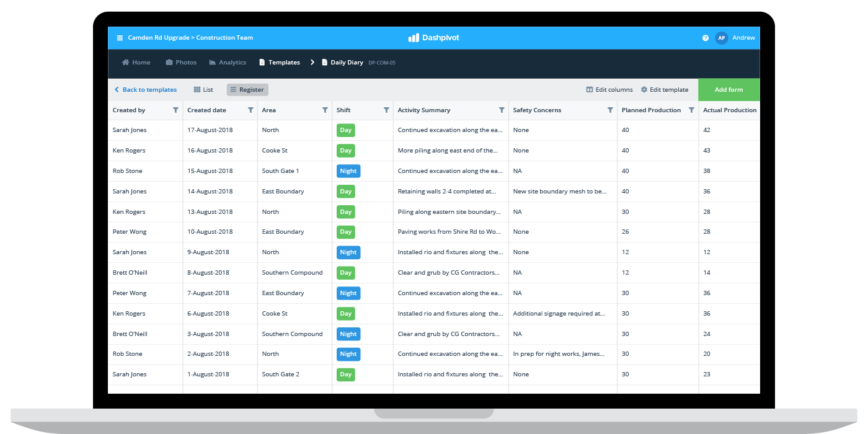
Task: Click the Add form button
Action: point(729,90)
